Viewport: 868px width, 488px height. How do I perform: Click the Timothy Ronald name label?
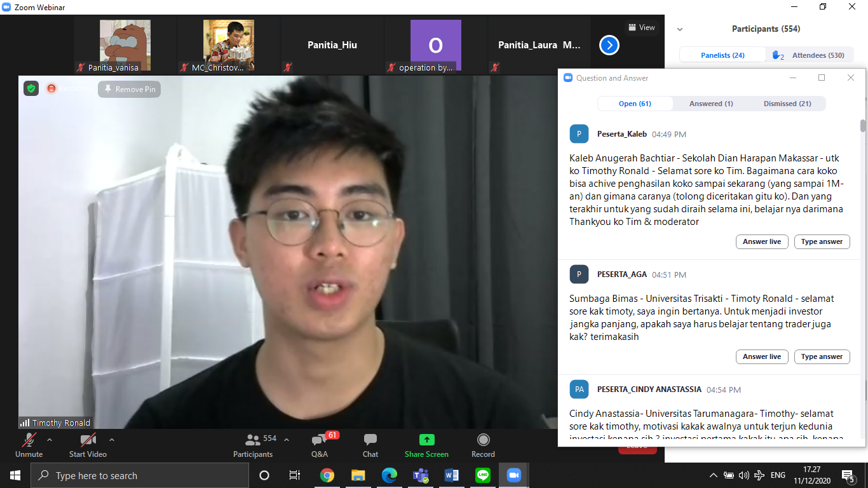(x=62, y=423)
